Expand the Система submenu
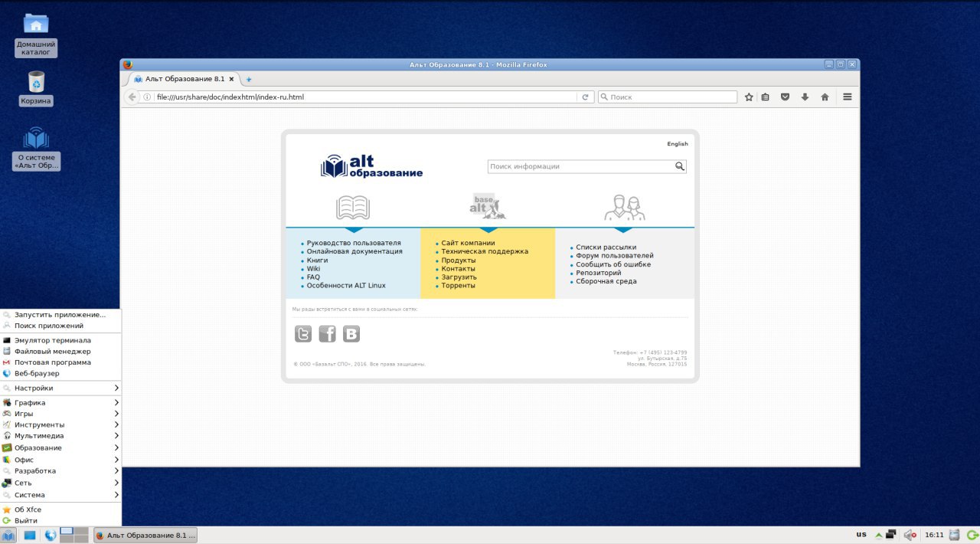Image resolution: width=980 pixels, height=544 pixels. [x=60, y=495]
